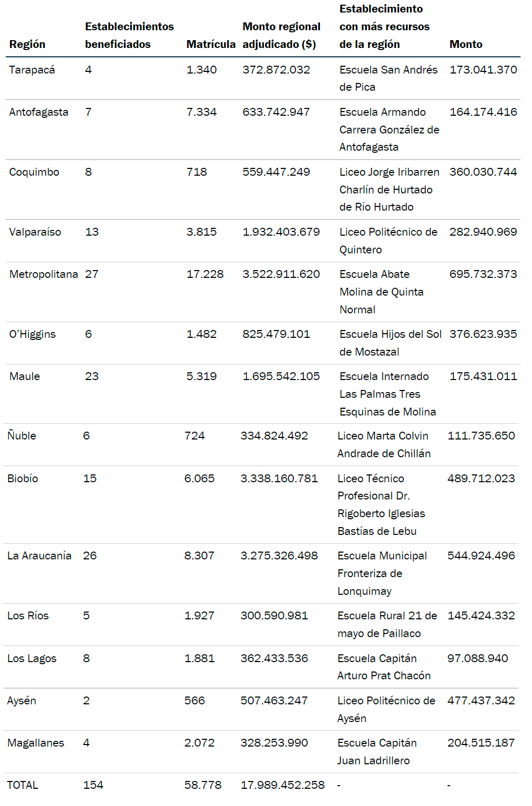
Task: Click the Matrícula column header
Action: coord(211,44)
